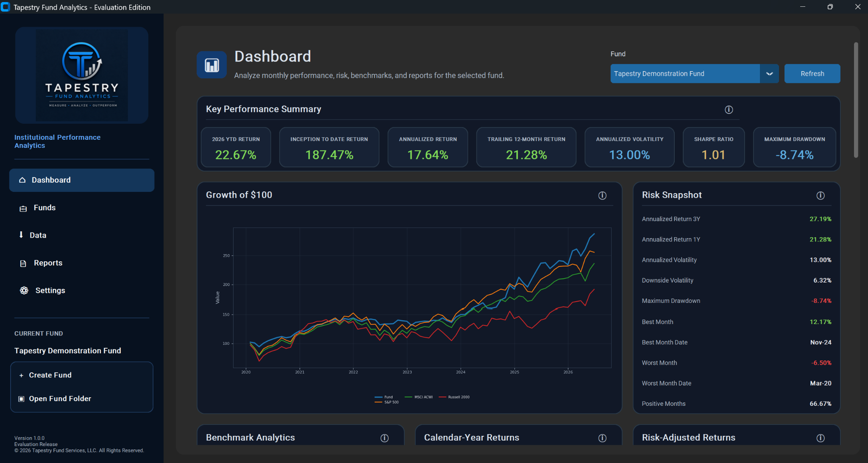
Task: Click the vertical scrollbar of the dashboard
Action: 856,100
